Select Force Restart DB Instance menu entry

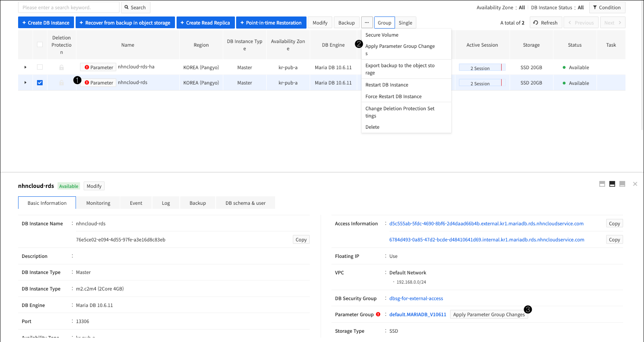[x=406, y=97]
